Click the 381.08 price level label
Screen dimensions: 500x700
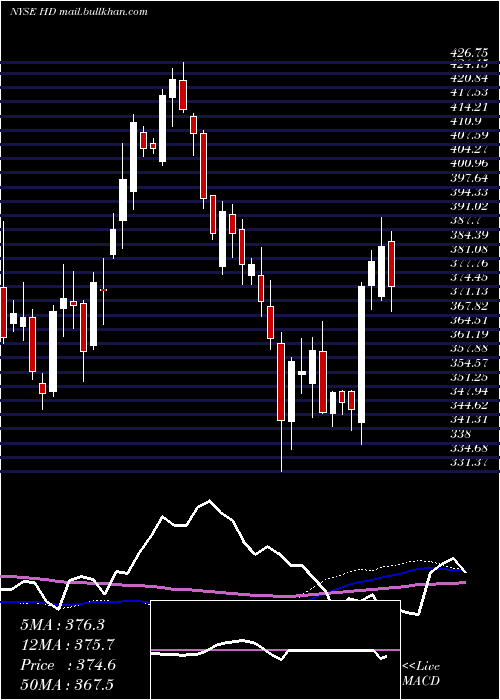[x=469, y=249]
